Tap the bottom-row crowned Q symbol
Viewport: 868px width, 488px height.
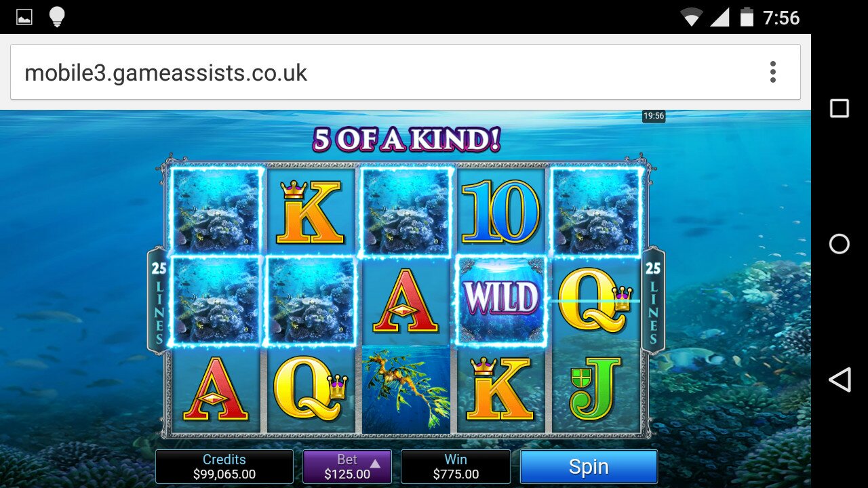(311, 389)
